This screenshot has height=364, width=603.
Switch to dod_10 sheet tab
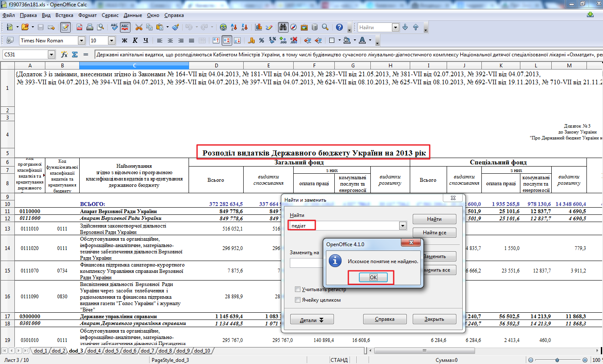(202, 350)
